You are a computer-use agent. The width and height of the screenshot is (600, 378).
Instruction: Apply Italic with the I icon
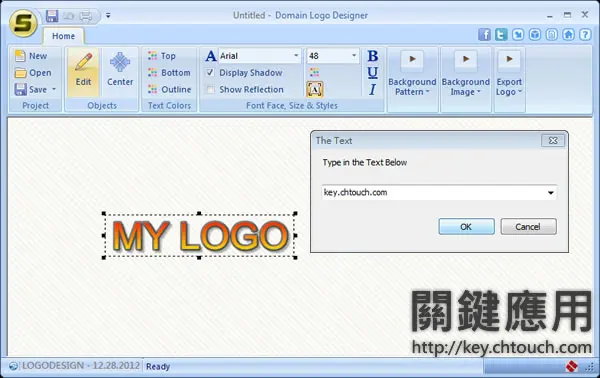372,90
